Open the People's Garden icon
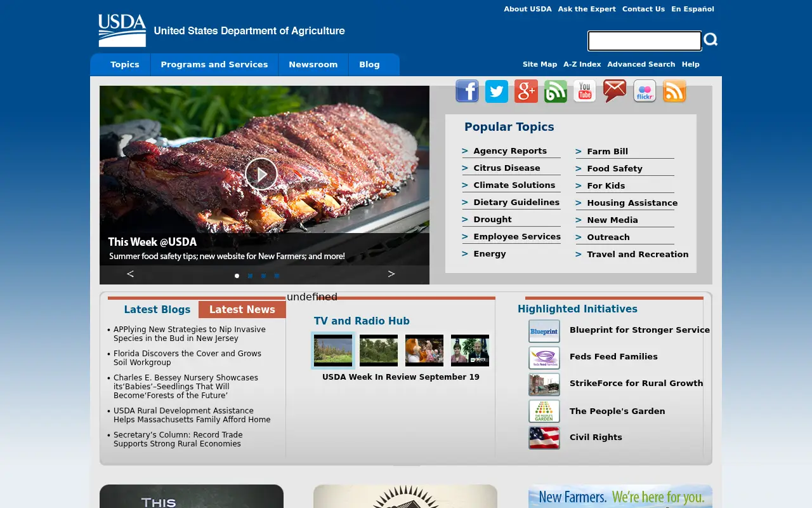This screenshot has width=812, height=508. 544,411
